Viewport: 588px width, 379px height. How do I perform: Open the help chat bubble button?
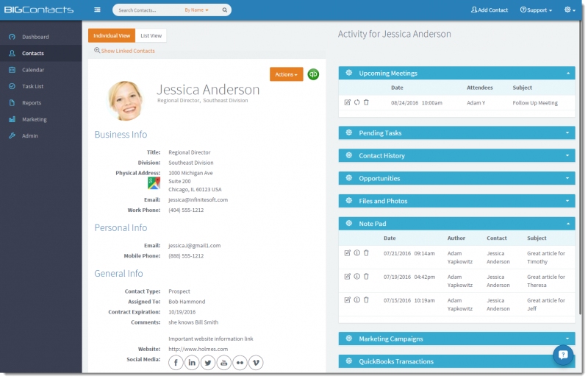(x=563, y=355)
